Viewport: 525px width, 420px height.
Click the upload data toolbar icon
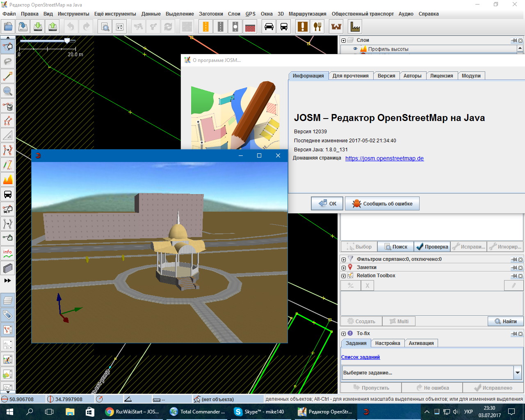pyautogui.click(x=53, y=27)
